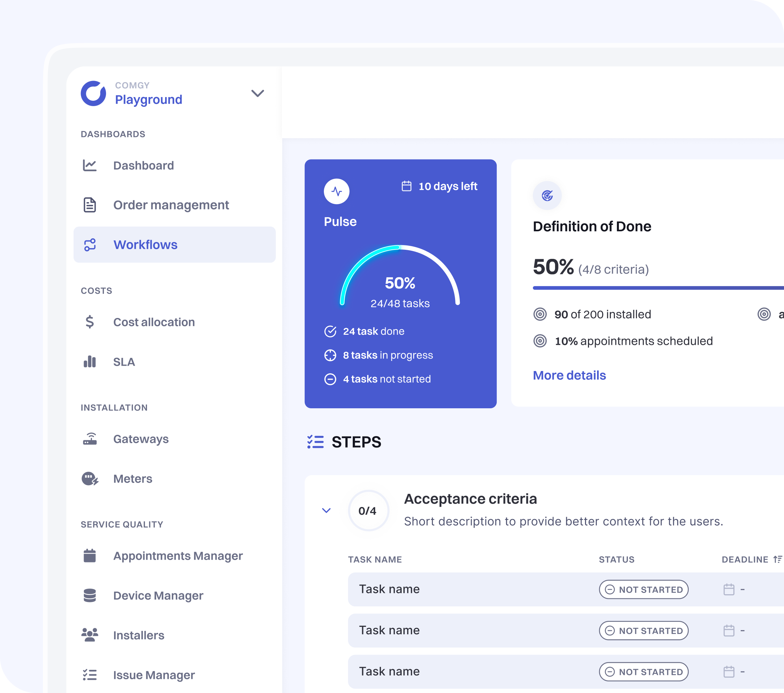The height and width of the screenshot is (693, 784).
Task: Open the Pulse activity icon
Action: tap(336, 191)
